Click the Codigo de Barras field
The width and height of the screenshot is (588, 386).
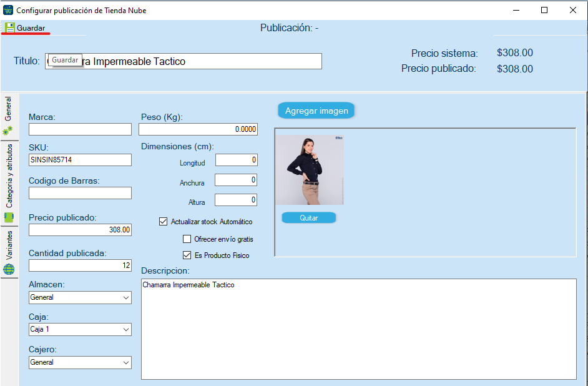coord(80,193)
